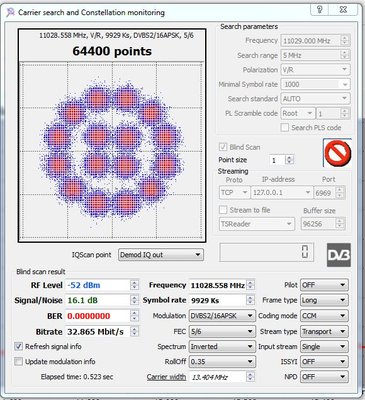365x400 pixels.
Task: Click the red stop scan icon
Action: (337, 153)
